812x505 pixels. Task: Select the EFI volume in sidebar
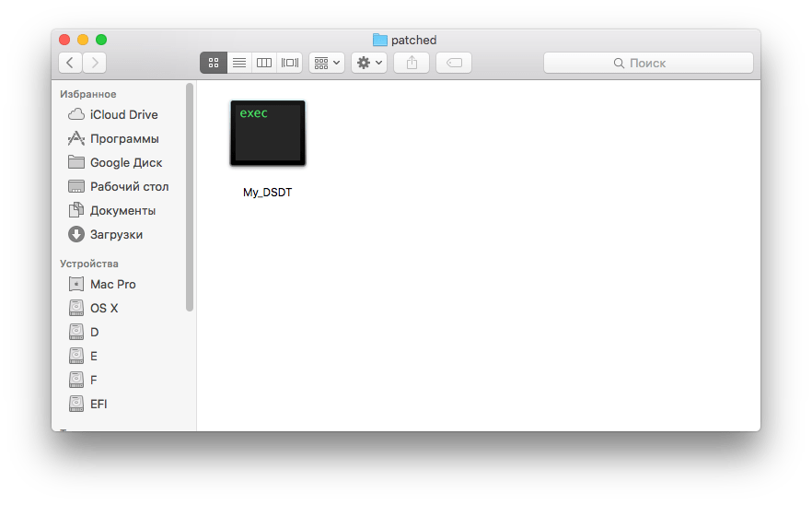(99, 404)
